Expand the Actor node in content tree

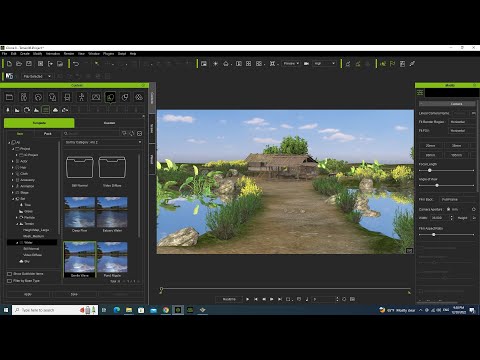click(13, 161)
